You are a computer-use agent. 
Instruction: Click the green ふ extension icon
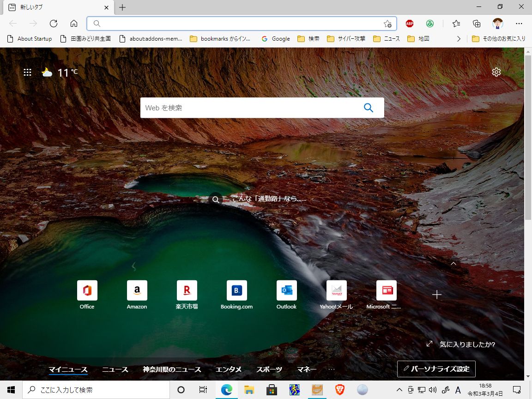430,24
